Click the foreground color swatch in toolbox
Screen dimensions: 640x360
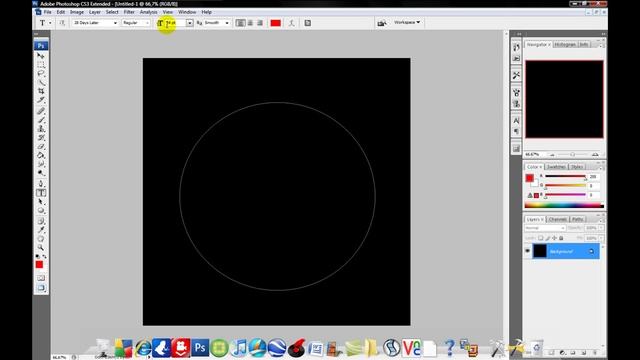pos(39,264)
